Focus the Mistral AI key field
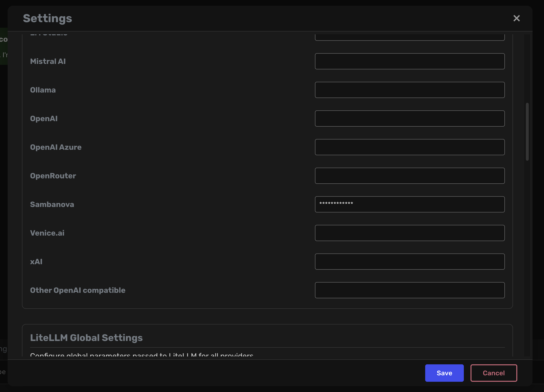Viewport: 544px width, 392px height. click(x=410, y=61)
